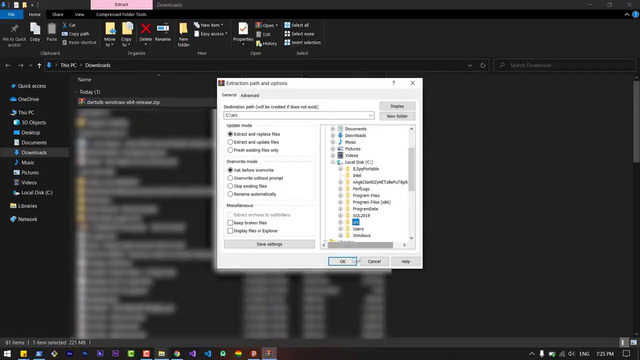Click the New folder ribbon icon

[x=184, y=34]
